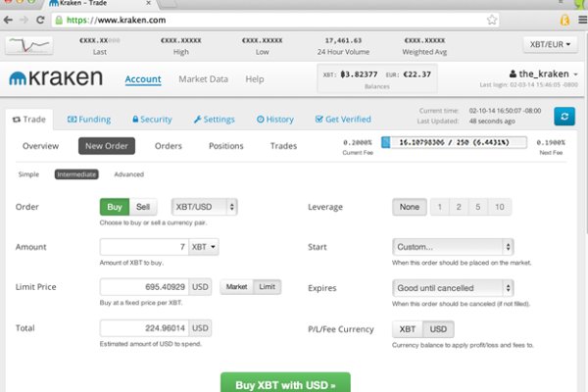This screenshot has height=392, width=588.
Task: Switch to the History tab
Action: 274,120
